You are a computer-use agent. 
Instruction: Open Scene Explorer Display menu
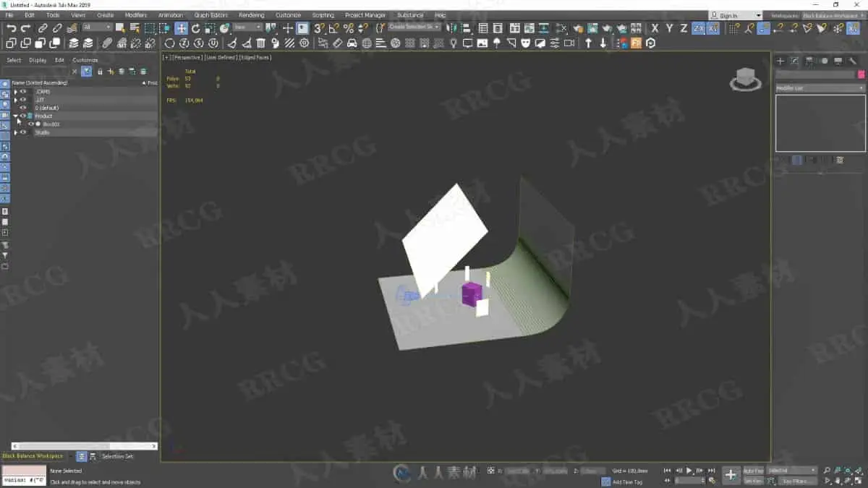pos(38,60)
